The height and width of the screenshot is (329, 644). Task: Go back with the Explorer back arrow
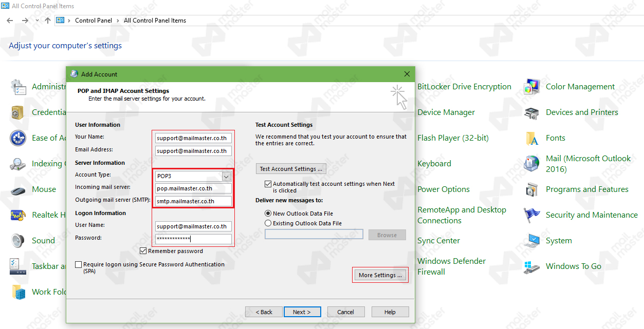pyautogui.click(x=10, y=21)
